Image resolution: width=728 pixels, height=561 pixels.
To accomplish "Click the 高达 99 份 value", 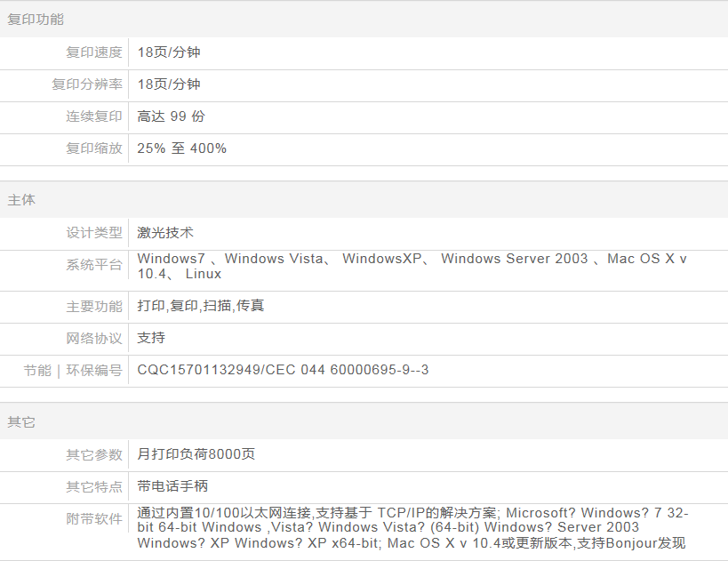I will tap(172, 116).
